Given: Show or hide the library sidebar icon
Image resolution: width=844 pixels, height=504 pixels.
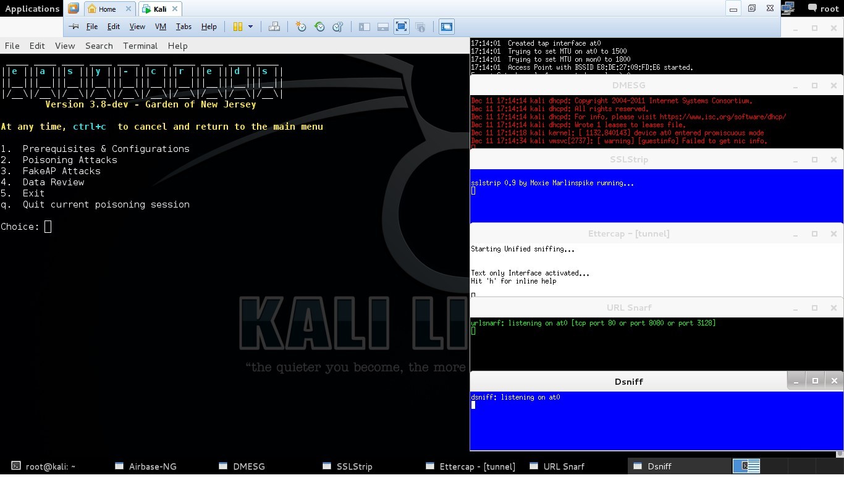Looking at the screenshot, I should [x=365, y=27].
